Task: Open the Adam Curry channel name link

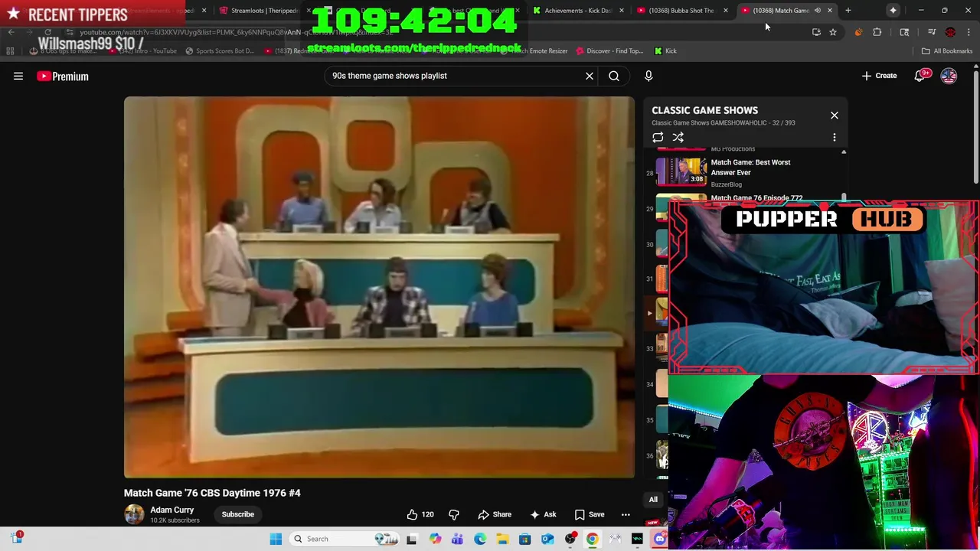Action: pyautogui.click(x=172, y=510)
